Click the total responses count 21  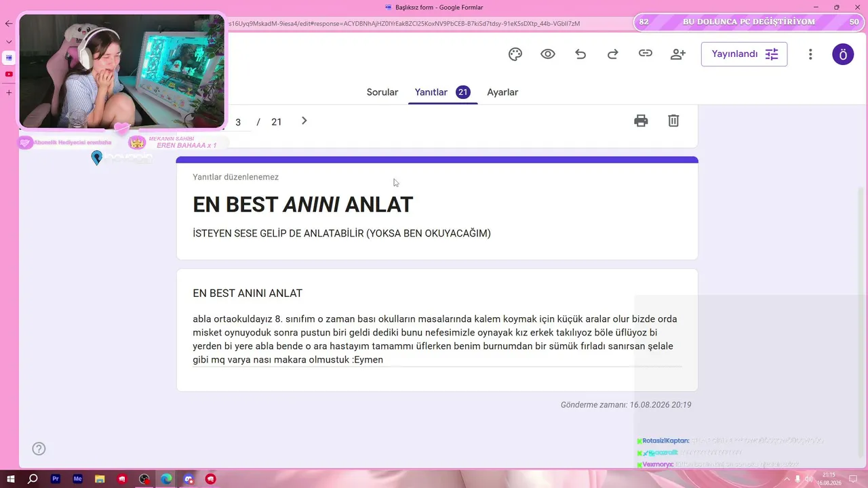(276, 122)
